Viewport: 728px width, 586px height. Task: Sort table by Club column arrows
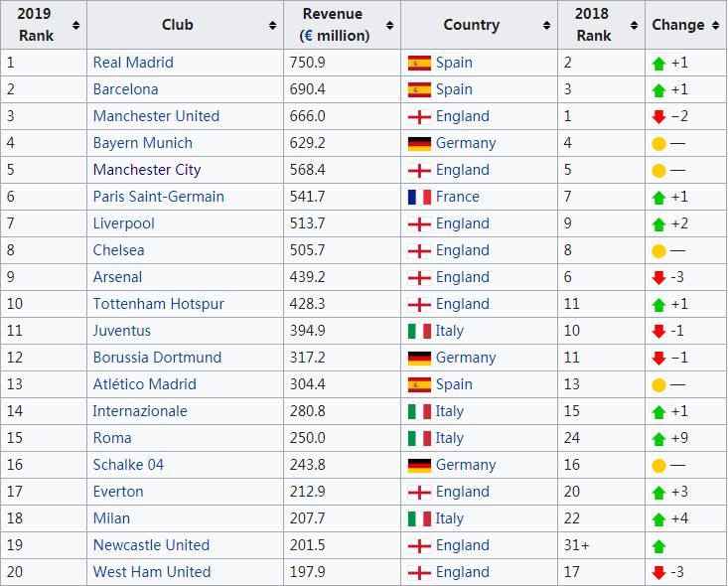(x=273, y=25)
